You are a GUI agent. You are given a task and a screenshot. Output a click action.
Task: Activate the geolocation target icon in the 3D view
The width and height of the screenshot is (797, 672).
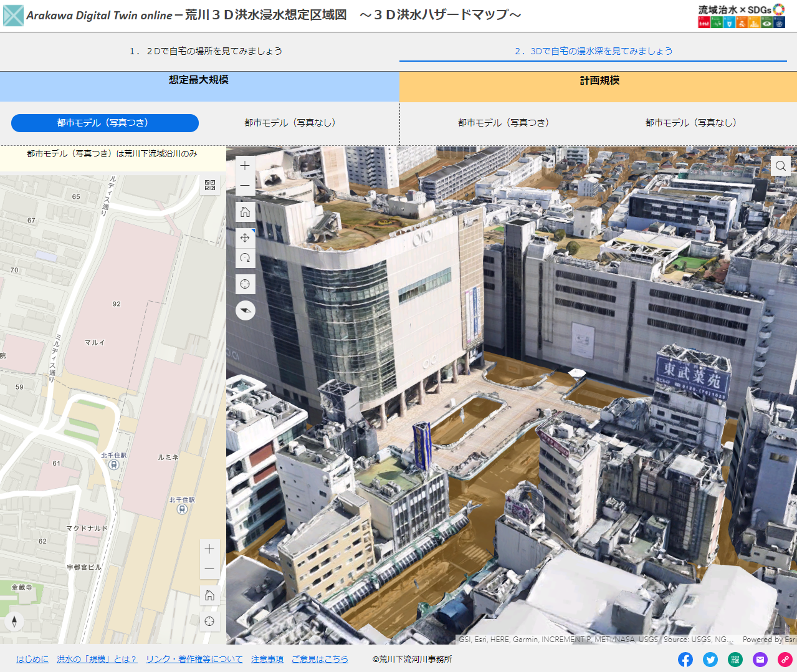pos(245,284)
